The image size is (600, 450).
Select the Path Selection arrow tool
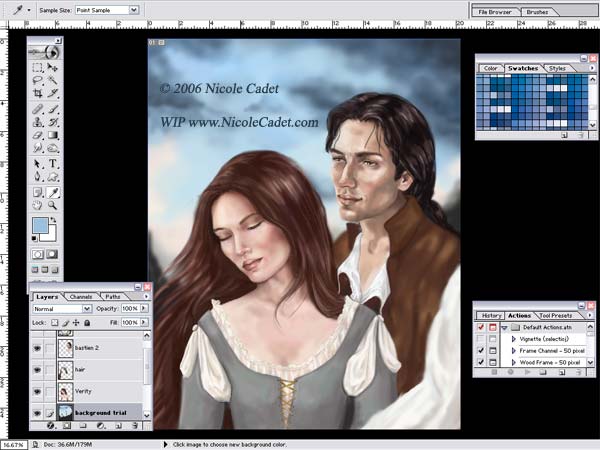(x=38, y=164)
